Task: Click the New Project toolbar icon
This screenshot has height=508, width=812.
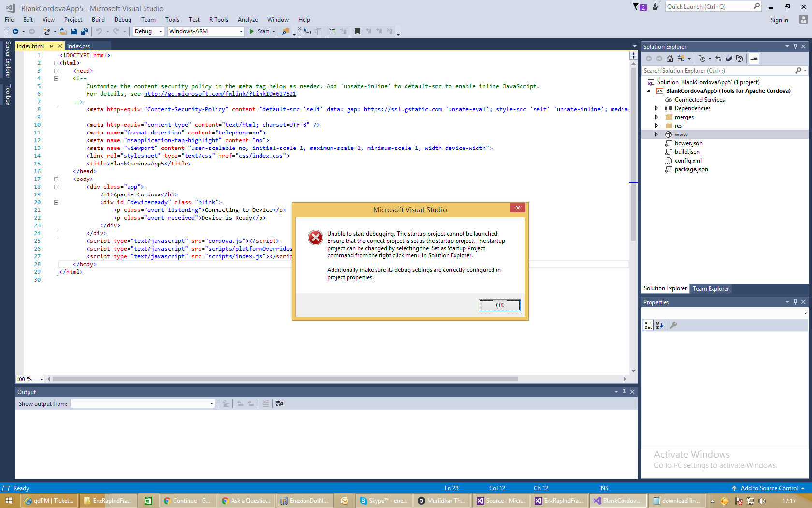Action: (46, 31)
